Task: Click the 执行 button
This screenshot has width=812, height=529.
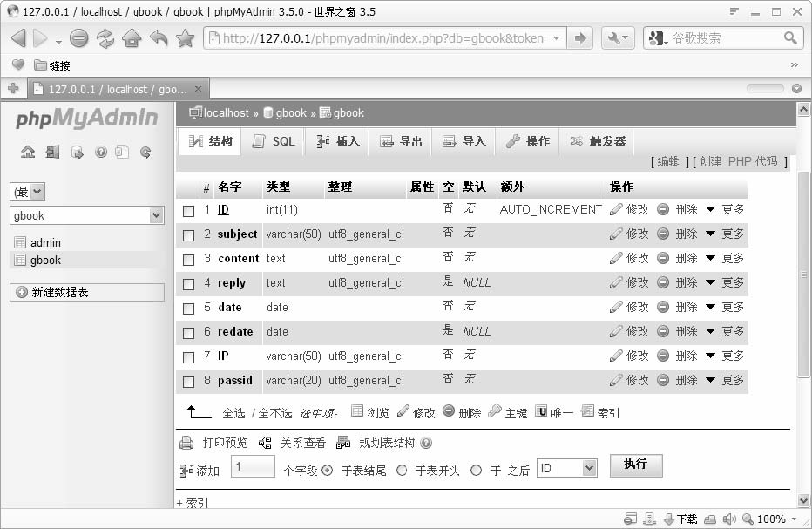Action: [x=636, y=465]
